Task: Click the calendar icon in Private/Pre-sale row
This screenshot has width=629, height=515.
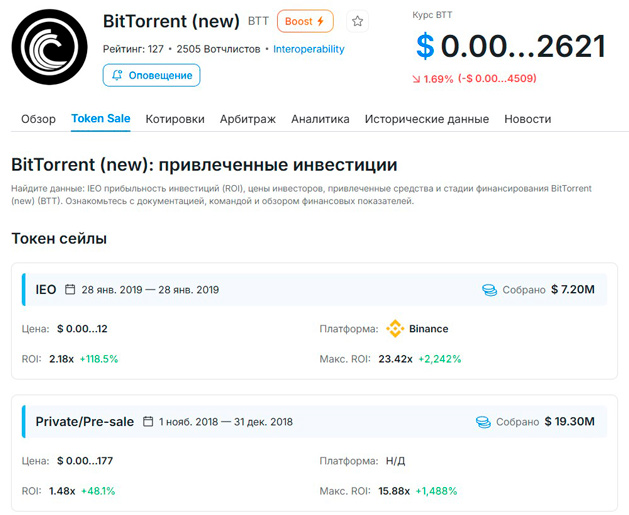Action: pos(148,422)
